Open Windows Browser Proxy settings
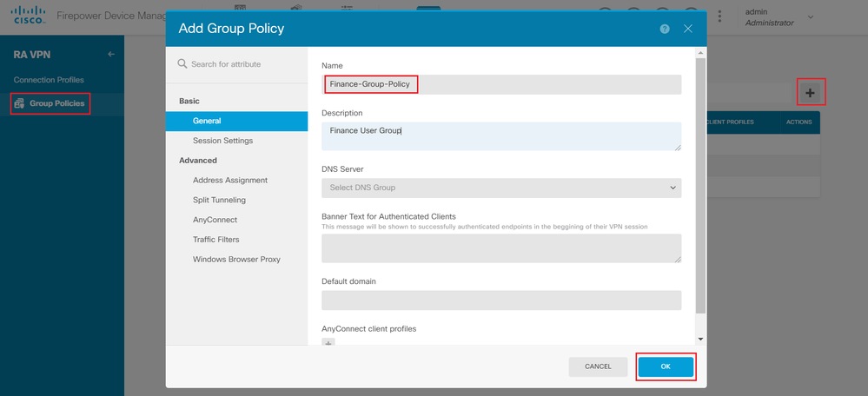The height and width of the screenshot is (396, 868). 236,259
